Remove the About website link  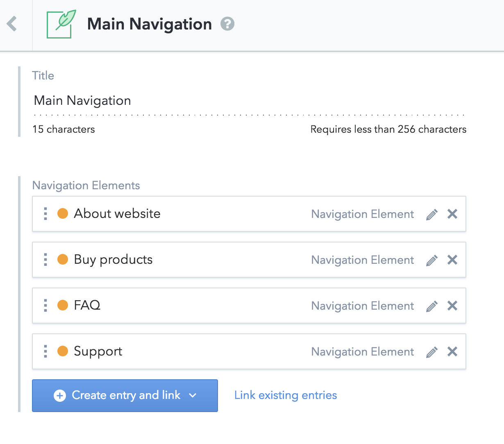coord(452,214)
